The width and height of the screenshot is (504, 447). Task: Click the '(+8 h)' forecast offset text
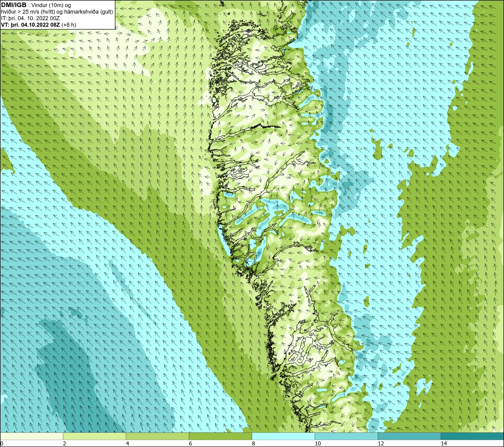[x=69, y=25]
